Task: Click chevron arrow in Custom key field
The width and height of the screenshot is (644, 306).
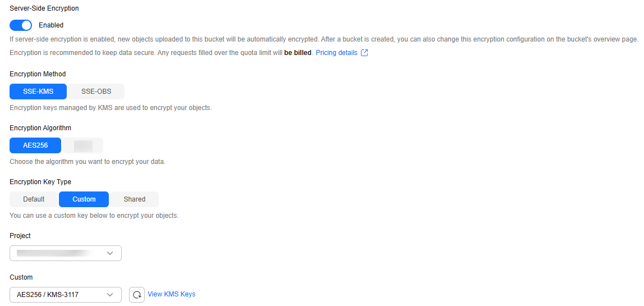Action: coord(109,294)
